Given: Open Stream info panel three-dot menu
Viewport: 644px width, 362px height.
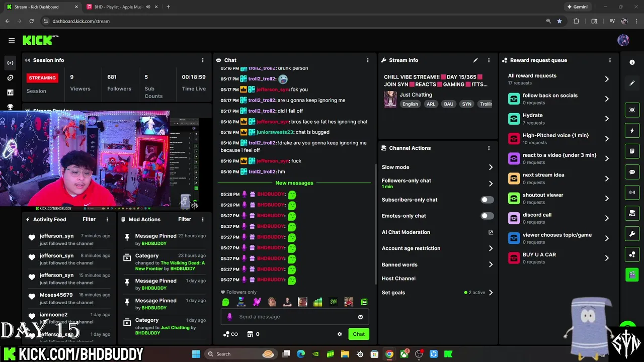Looking at the screenshot, I should [489, 60].
